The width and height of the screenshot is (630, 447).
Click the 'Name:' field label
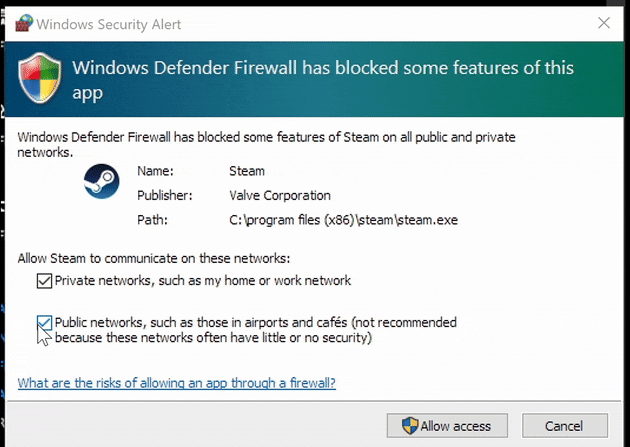coord(156,171)
